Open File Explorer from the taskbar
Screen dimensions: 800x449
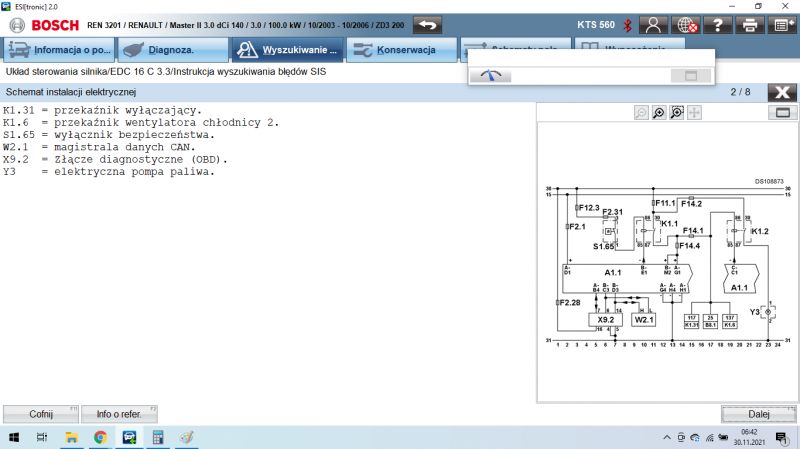click(71, 437)
